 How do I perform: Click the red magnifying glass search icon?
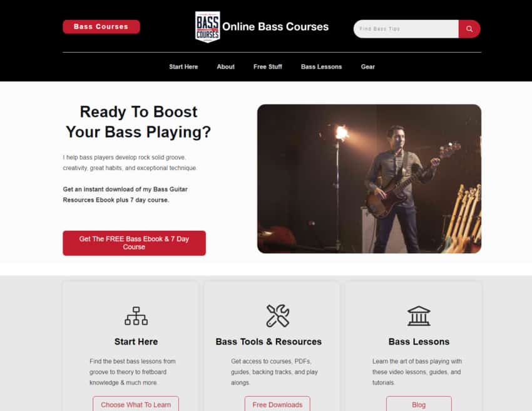pos(469,29)
